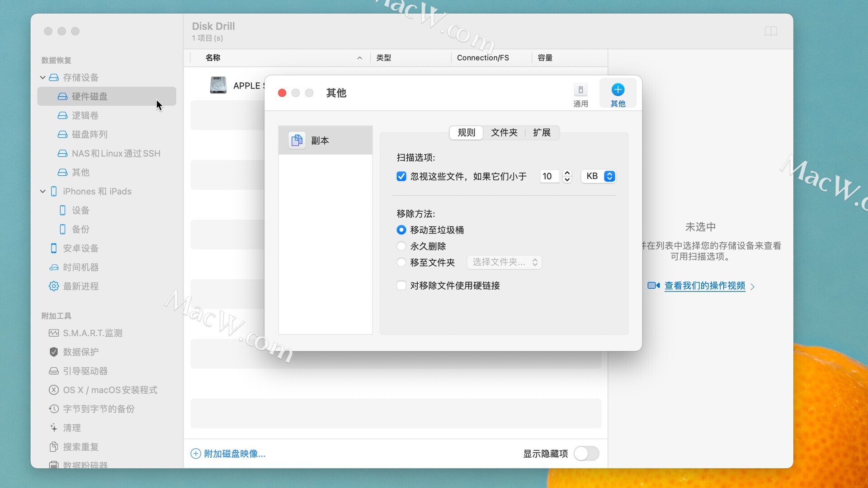
Task: Enable 对移除文件使用硬链接 checkbox
Action: coord(401,286)
